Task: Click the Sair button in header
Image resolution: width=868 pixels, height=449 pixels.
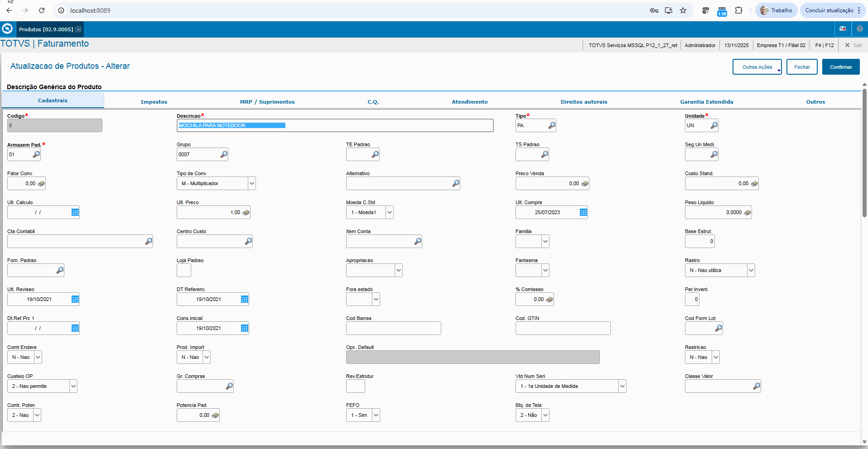Action: pyautogui.click(x=854, y=45)
